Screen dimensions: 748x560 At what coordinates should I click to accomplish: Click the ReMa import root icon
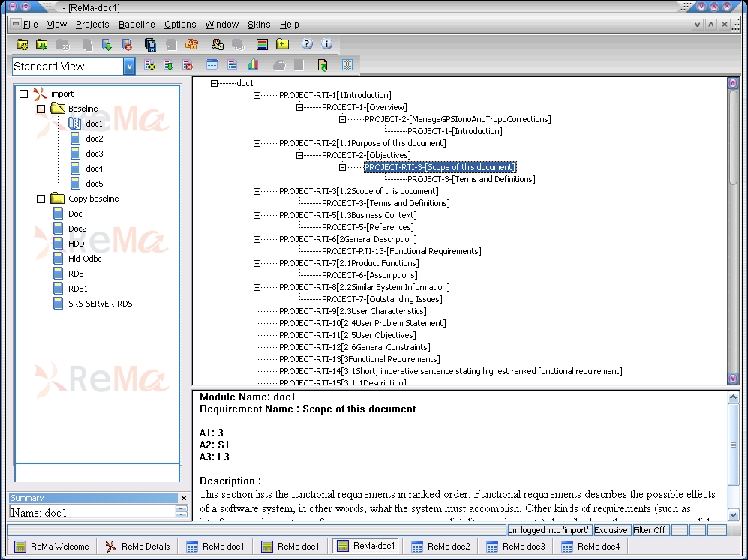[x=41, y=94]
